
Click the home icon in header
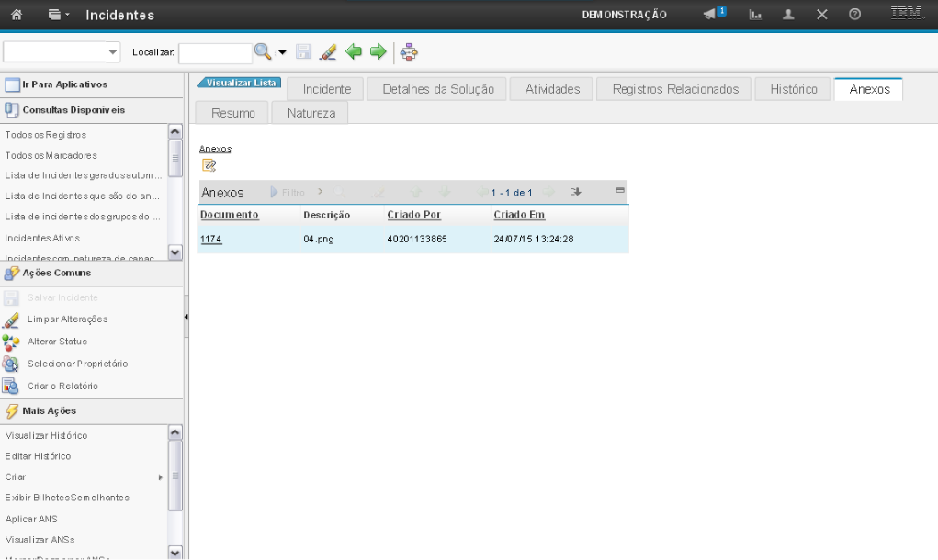[16, 15]
